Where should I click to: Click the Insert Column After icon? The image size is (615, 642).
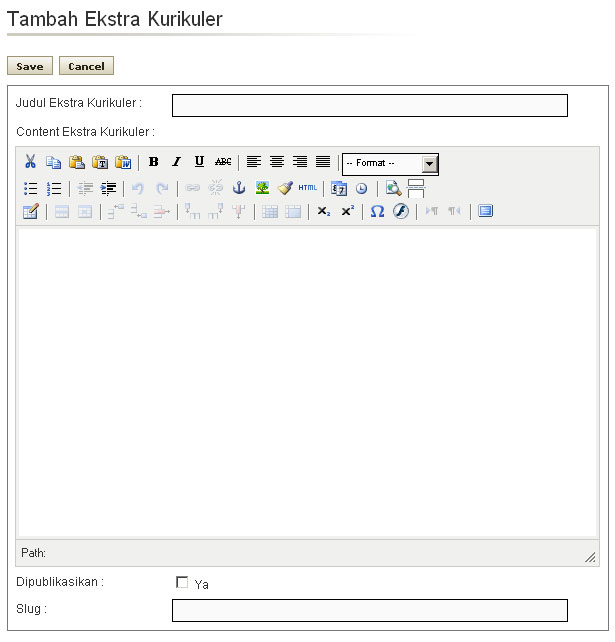[x=215, y=211]
